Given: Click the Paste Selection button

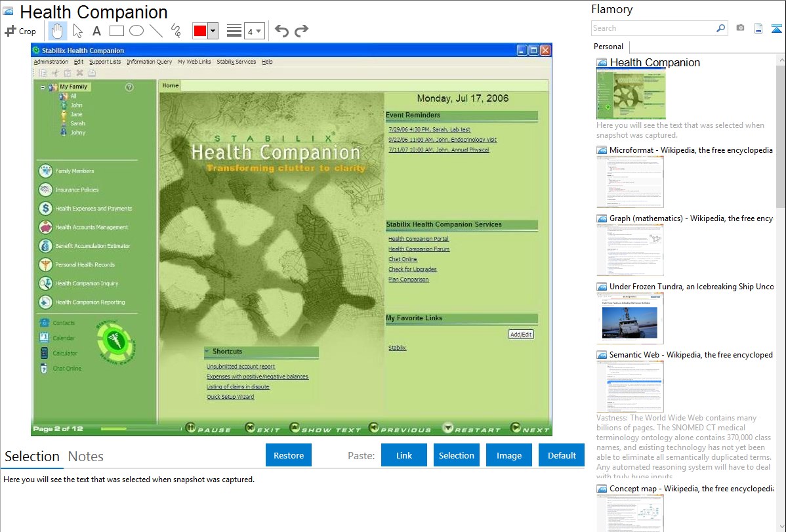Looking at the screenshot, I should [456, 455].
